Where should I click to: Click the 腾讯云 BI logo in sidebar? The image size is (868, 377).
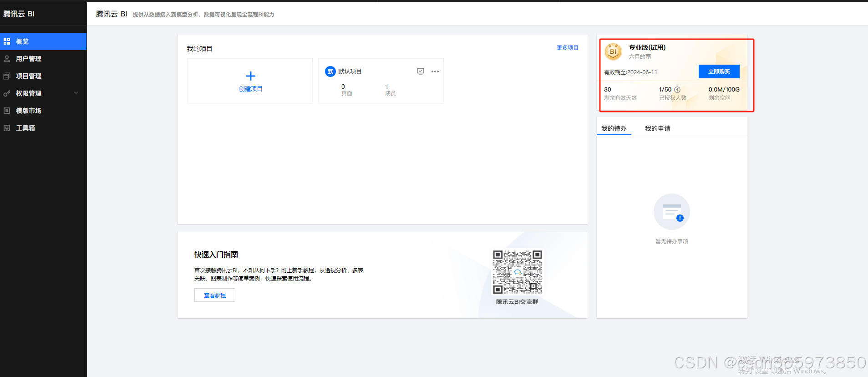click(x=19, y=14)
